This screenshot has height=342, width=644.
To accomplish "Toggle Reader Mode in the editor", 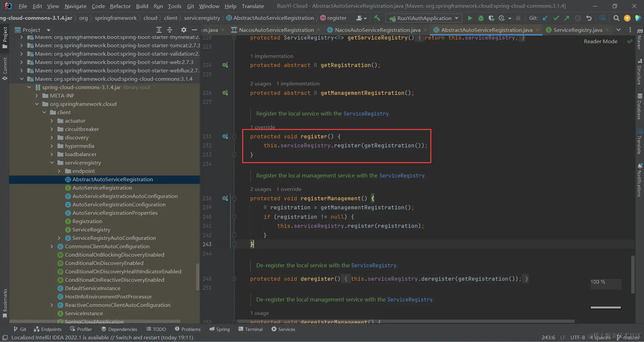I will tap(600, 41).
